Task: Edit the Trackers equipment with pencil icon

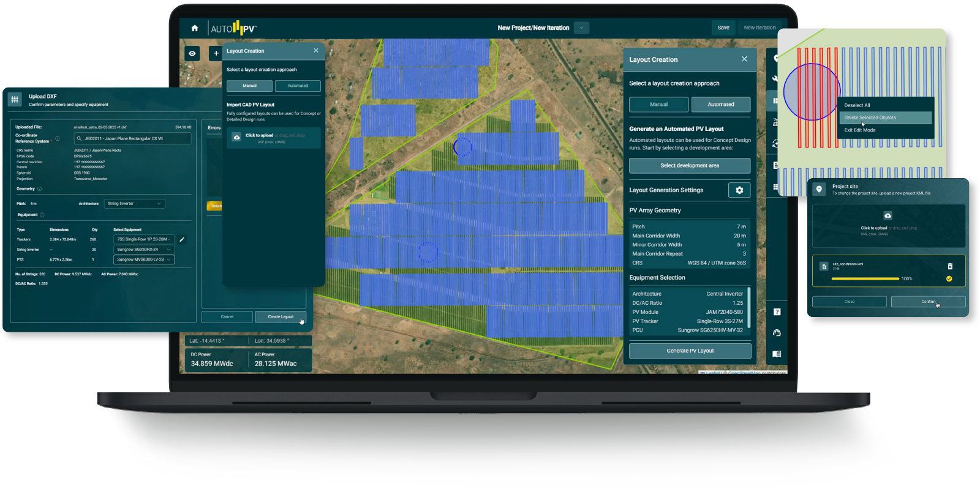Action: (x=182, y=239)
